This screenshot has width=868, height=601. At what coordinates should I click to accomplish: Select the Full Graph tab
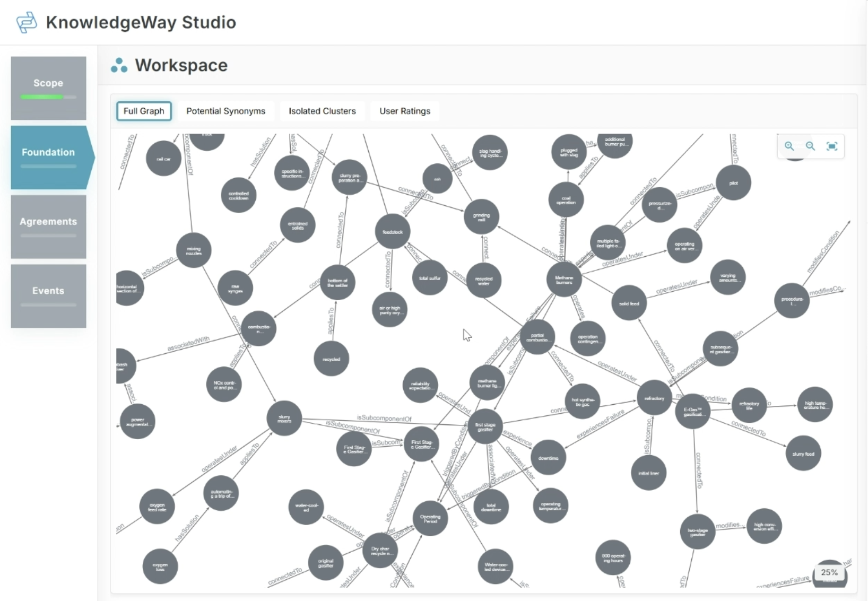[144, 111]
